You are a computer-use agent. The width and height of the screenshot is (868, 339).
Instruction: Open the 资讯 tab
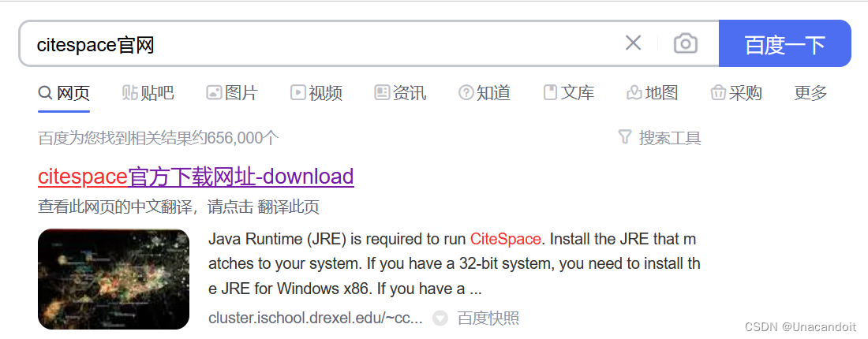[x=400, y=93]
